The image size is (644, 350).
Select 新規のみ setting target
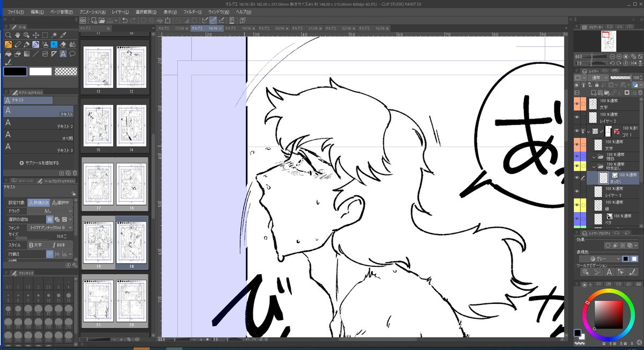point(39,202)
